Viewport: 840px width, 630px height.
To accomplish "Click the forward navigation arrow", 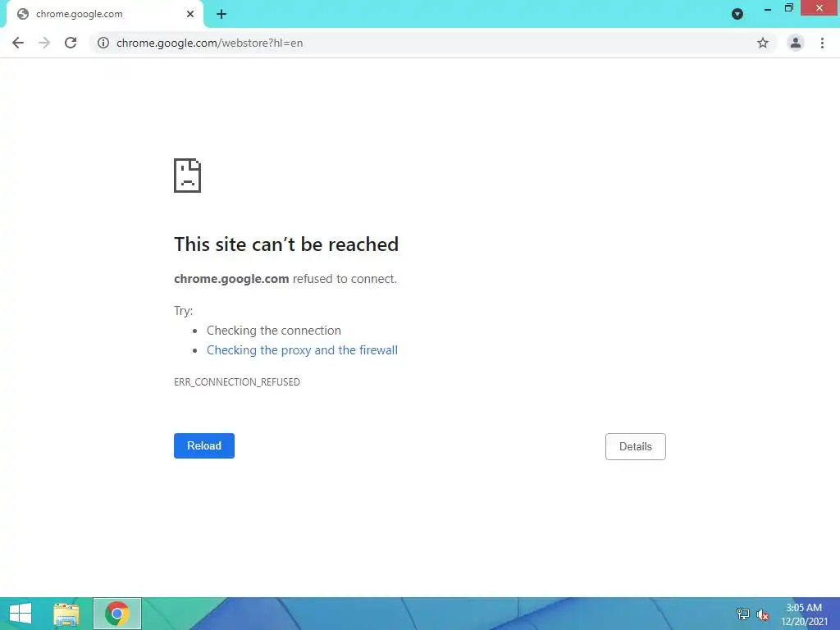I will click(44, 43).
